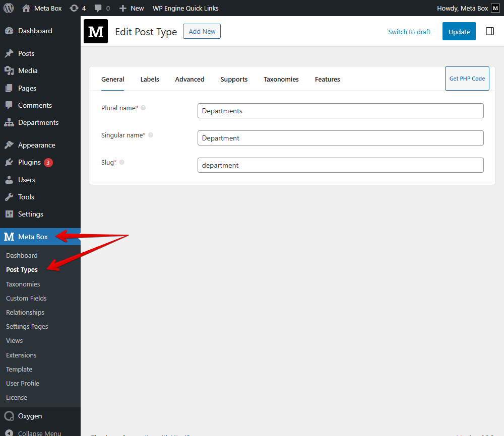The height and width of the screenshot is (436, 504).
Task: Click the Oxygen logo at the sidebar bottom
Action: coord(9,416)
